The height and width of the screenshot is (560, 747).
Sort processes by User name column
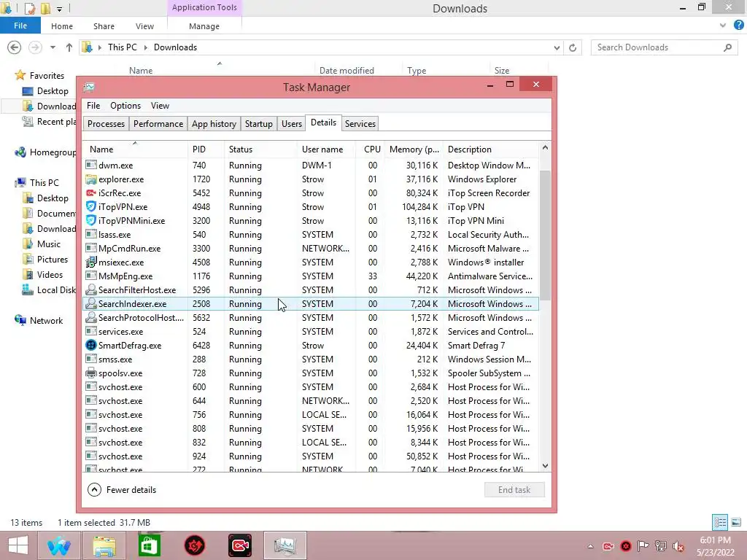[326, 149]
